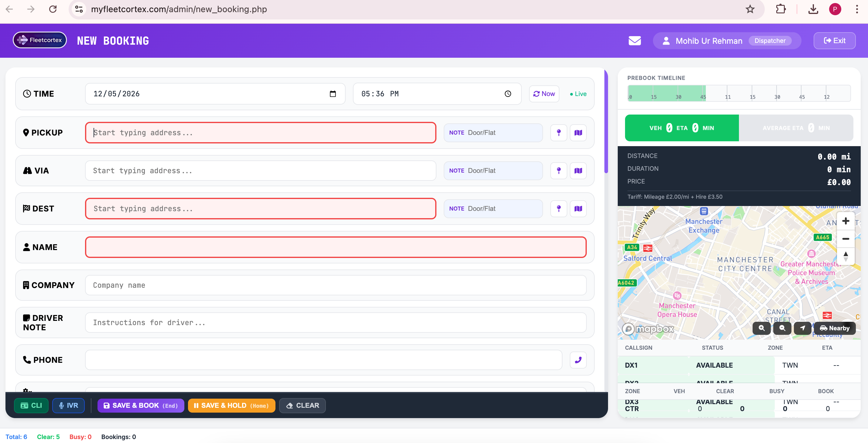Reload the page in browser
Image resolution: width=868 pixels, height=443 pixels.
click(x=53, y=9)
